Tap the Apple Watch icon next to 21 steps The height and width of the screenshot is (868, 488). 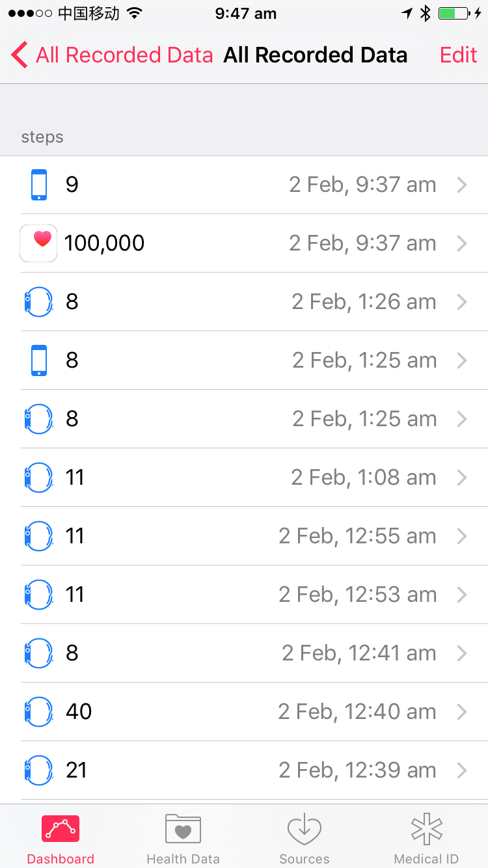click(38, 770)
